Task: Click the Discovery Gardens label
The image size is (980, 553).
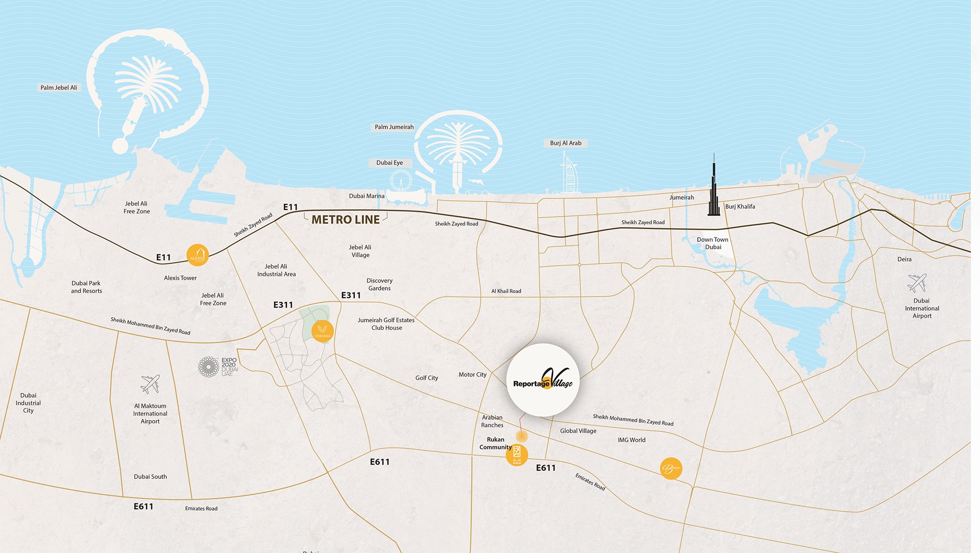Action: [379, 284]
